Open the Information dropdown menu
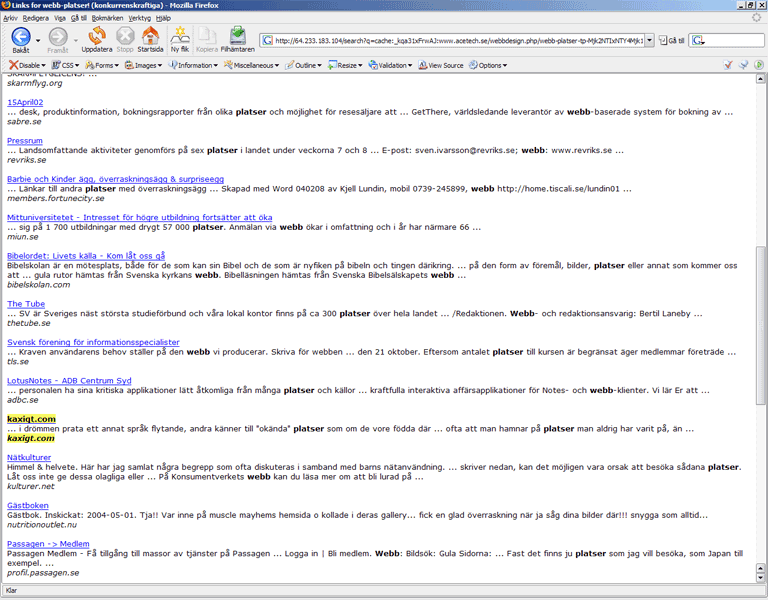The width and height of the screenshot is (768, 600). (193, 65)
